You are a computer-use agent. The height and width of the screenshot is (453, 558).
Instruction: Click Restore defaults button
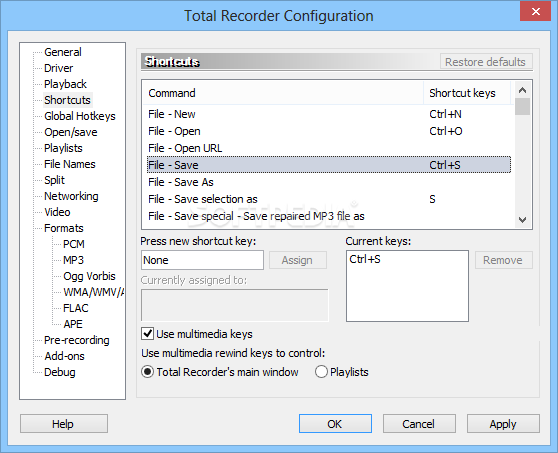(486, 62)
